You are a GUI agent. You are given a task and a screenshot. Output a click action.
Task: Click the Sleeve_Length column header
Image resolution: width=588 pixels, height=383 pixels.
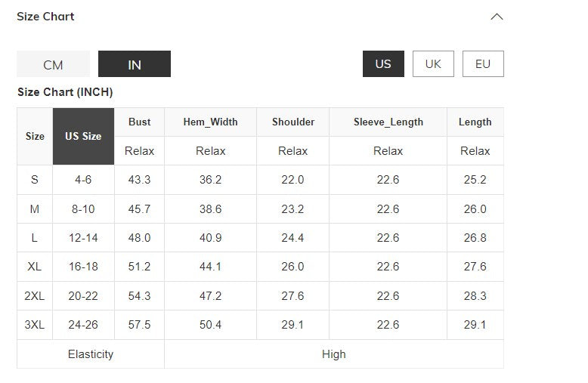[x=388, y=122]
